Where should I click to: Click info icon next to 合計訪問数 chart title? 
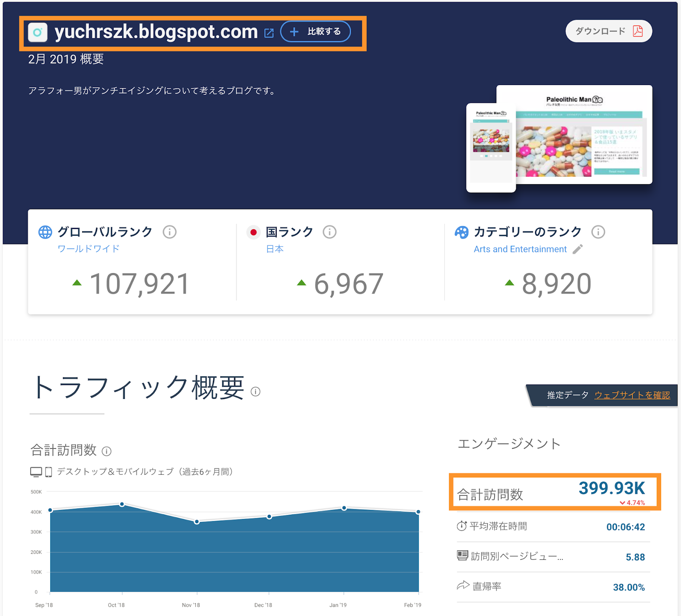107,451
